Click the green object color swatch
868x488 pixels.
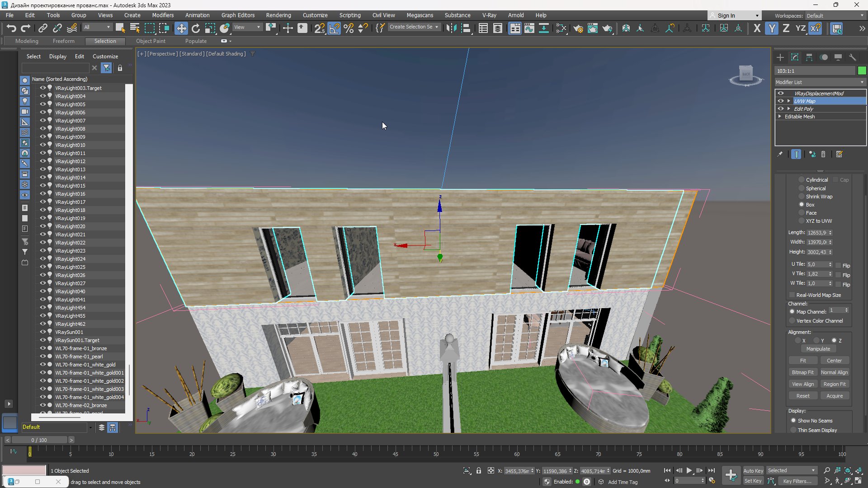(862, 70)
